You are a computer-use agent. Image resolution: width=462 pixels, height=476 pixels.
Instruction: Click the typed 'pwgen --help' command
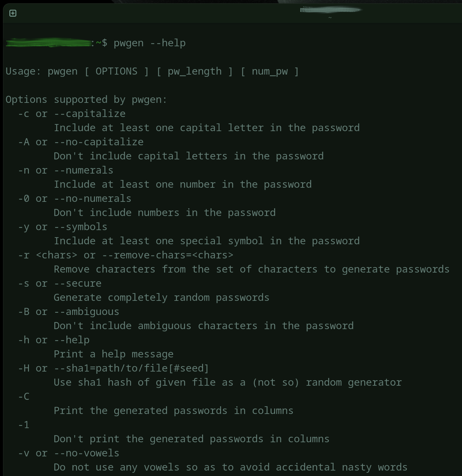tap(149, 43)
